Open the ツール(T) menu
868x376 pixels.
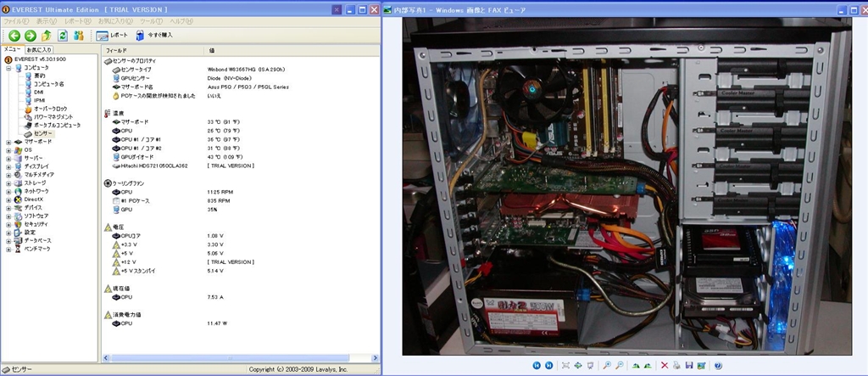(x=151, y=21)
